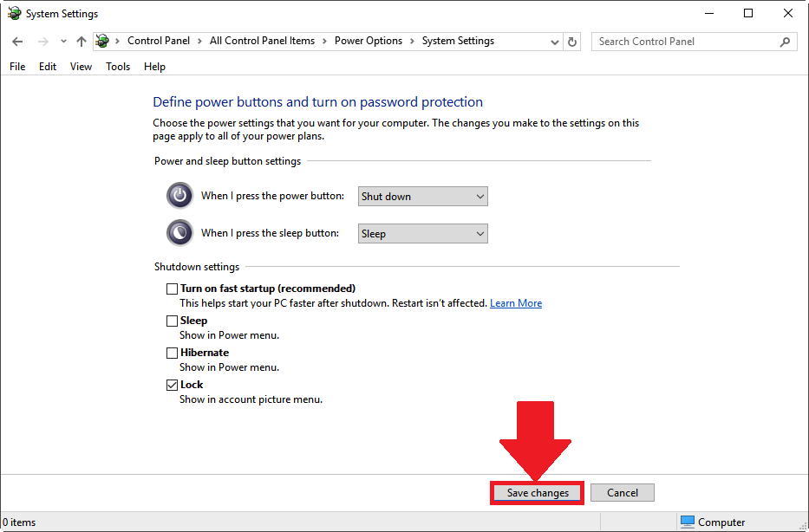This screenshot has width=809, height=532.
Task: Click the search magnifier icon
Action: tap(785, 42)
